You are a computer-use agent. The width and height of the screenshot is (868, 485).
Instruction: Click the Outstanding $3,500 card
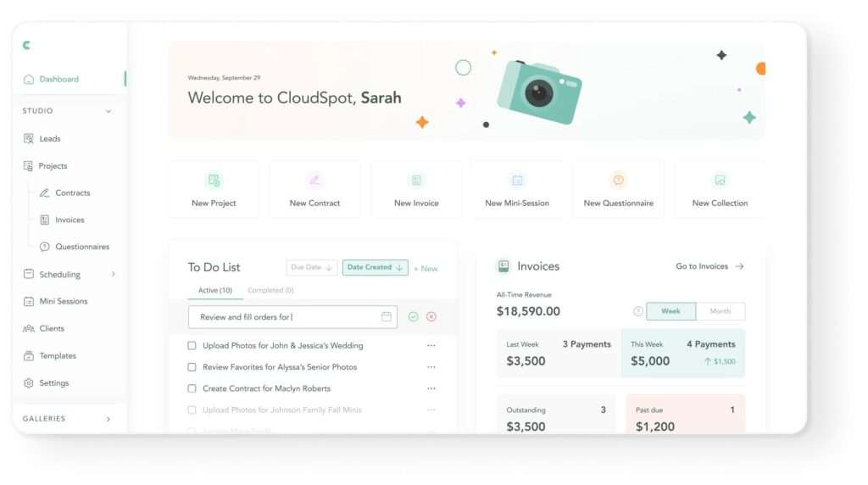pyautogui.click(x=556, y=414)
